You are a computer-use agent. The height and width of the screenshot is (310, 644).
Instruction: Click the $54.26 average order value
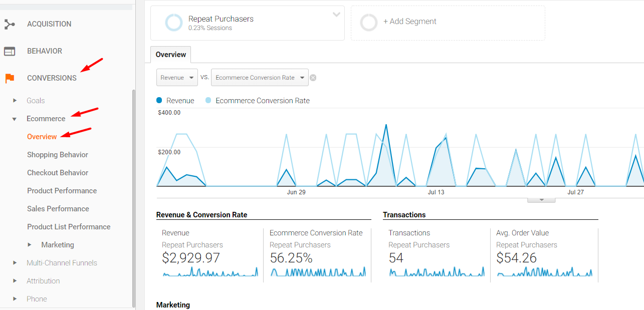[x=517, y=258]
